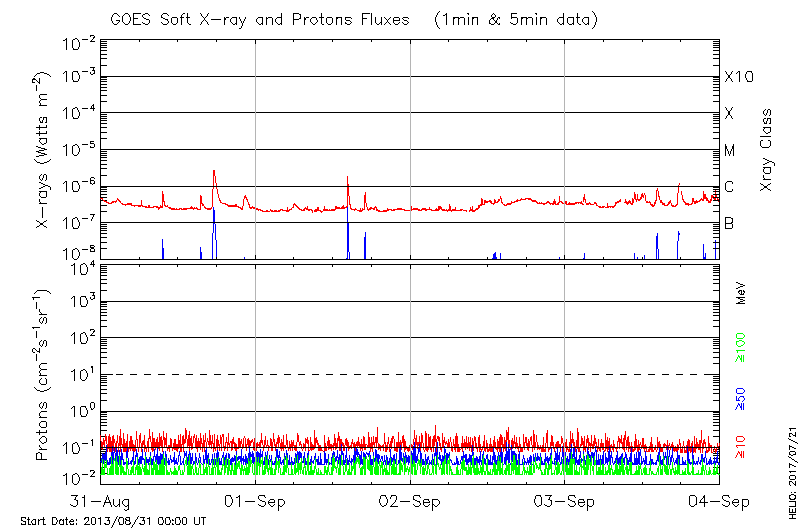
Task: Click the red ≥10 MeV legend label
Action: pos(741,445)
